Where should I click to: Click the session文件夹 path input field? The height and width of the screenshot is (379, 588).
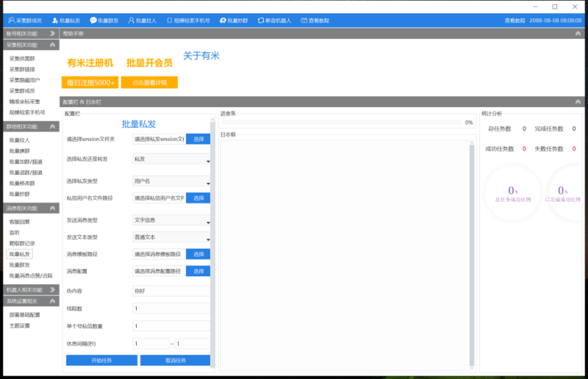159,139
